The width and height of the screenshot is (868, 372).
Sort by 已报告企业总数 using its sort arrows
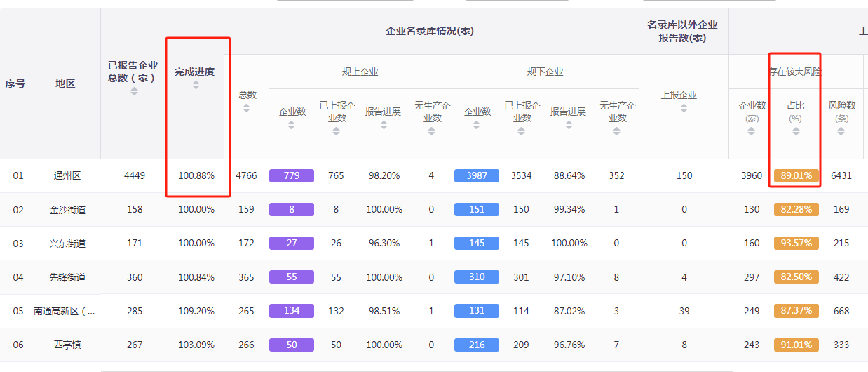point(134,91)
